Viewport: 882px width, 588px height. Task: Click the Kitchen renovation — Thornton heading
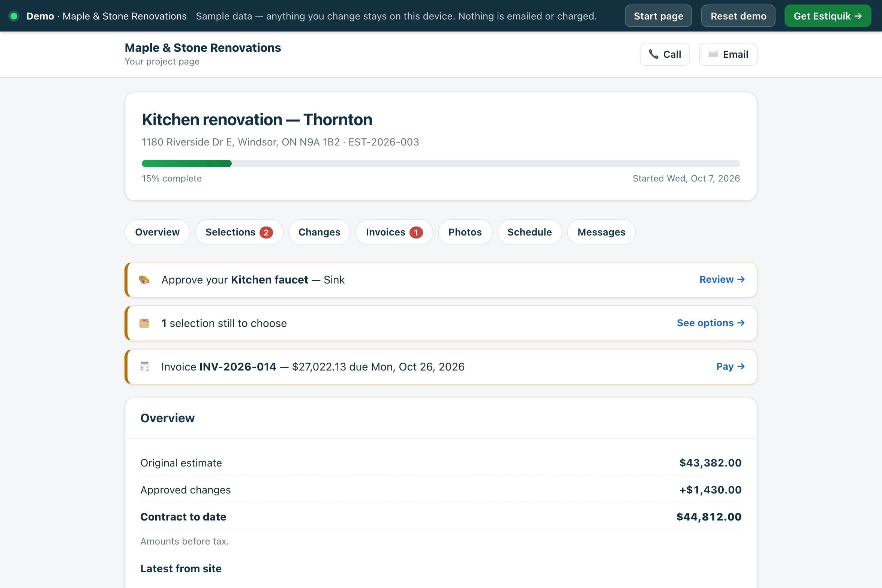pyautogui.click(x=257, y=120)
